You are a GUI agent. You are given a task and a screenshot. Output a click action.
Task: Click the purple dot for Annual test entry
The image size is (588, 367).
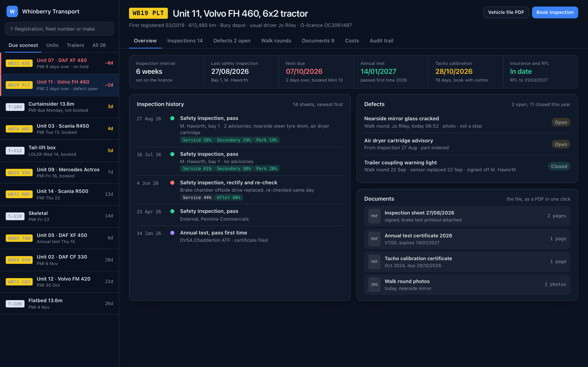pos(172,233)
